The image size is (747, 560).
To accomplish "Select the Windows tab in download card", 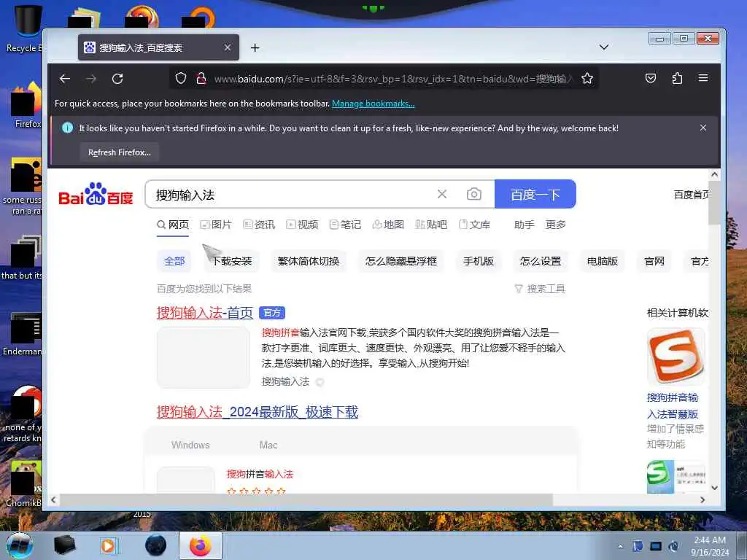I will click(x=190, y=445).
